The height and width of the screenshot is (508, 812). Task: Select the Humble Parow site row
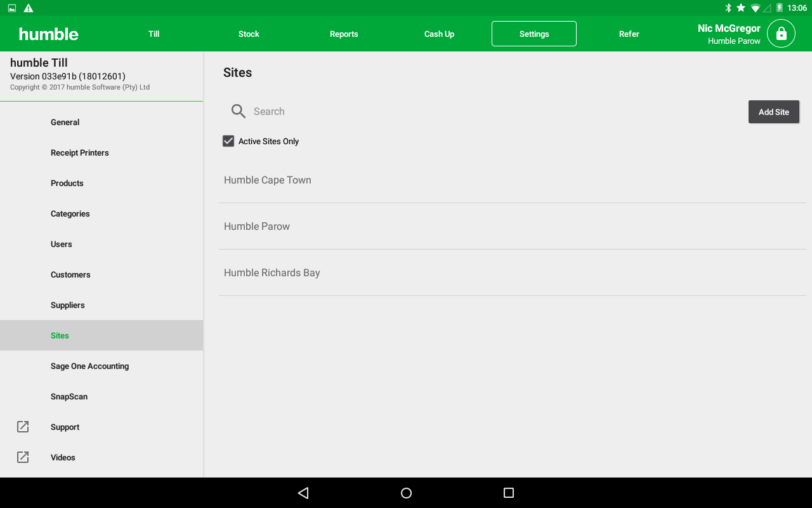pyautogui.click(x=513, y=226)
